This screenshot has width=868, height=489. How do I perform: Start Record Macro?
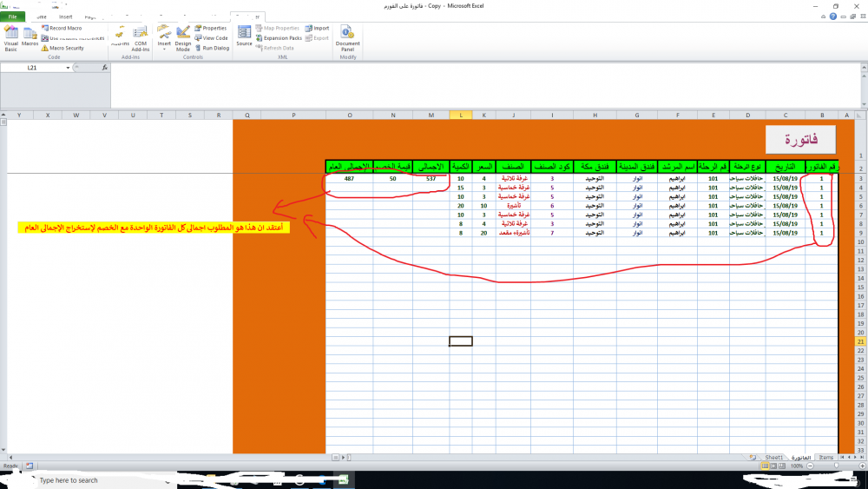(62, 28)
